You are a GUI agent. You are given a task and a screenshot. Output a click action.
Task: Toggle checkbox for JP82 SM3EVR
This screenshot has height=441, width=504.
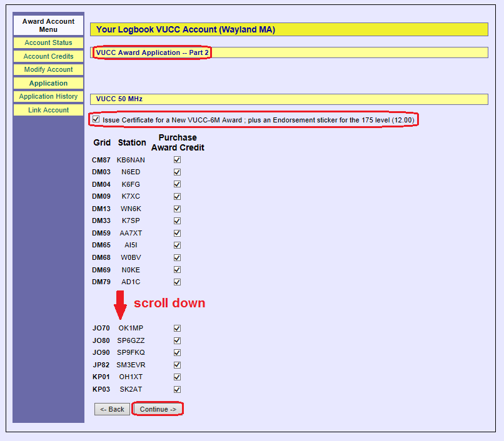click(177, 365)
